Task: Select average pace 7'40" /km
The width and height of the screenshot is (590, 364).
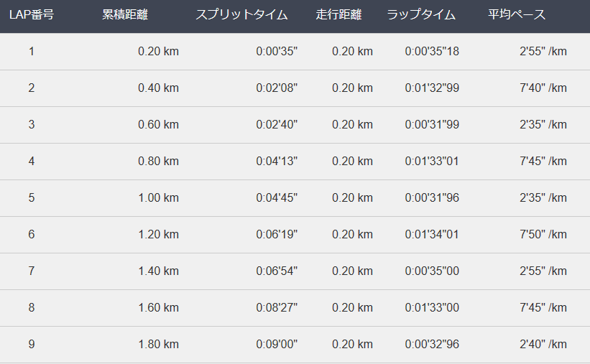Action: coord(543,88)
